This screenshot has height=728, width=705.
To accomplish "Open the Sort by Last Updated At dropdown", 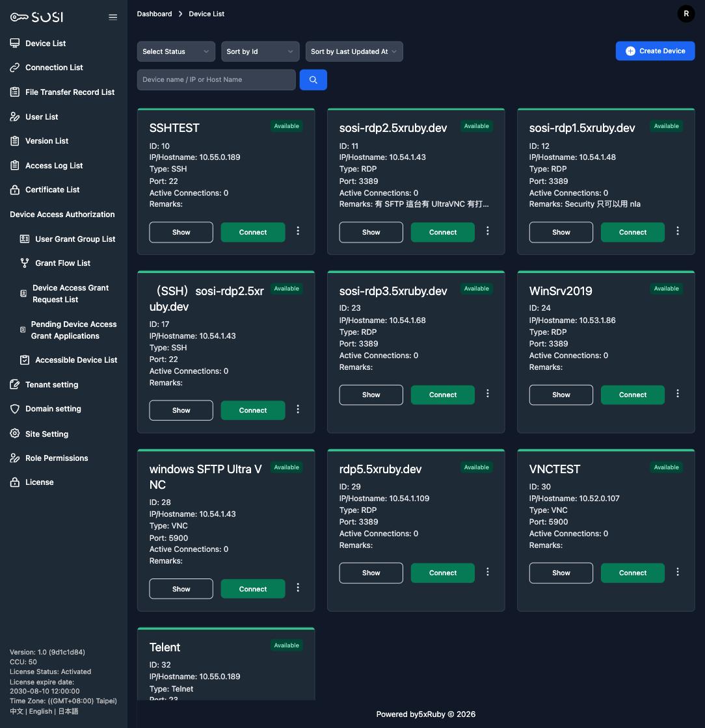I will click(x=354, y=51).
